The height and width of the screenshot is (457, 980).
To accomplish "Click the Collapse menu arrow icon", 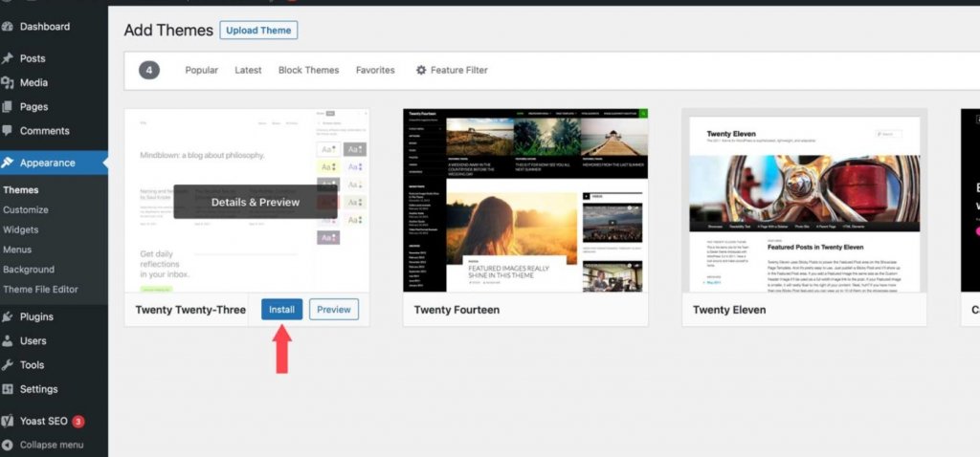I will pos(8,446).
